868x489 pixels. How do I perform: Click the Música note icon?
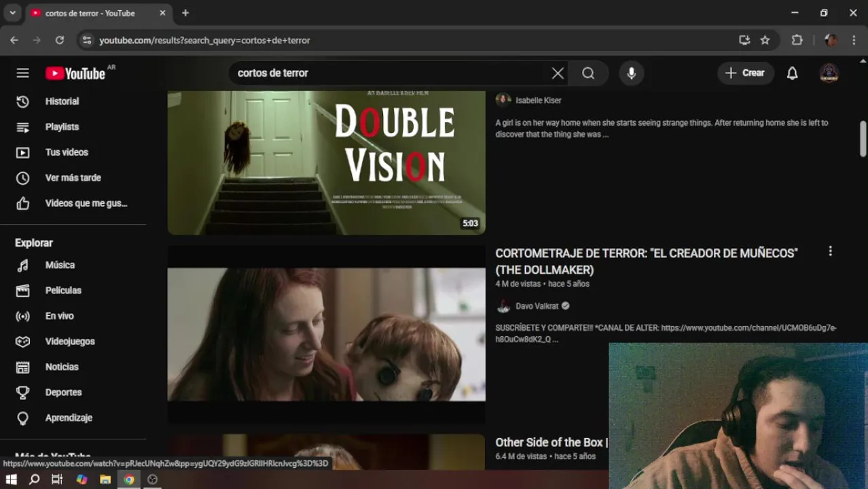click(22, 265)
